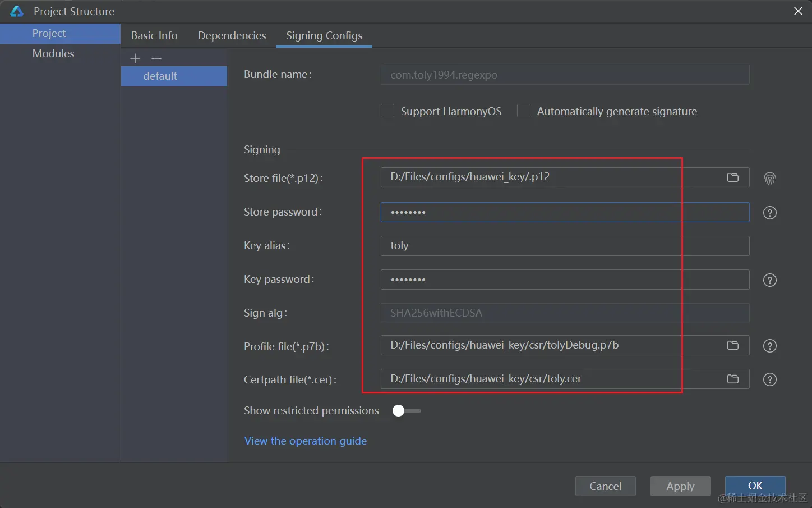The width and height of the screenshot is (812, 508).
Task: Click the Cancel button
Action: pos(605,486)
